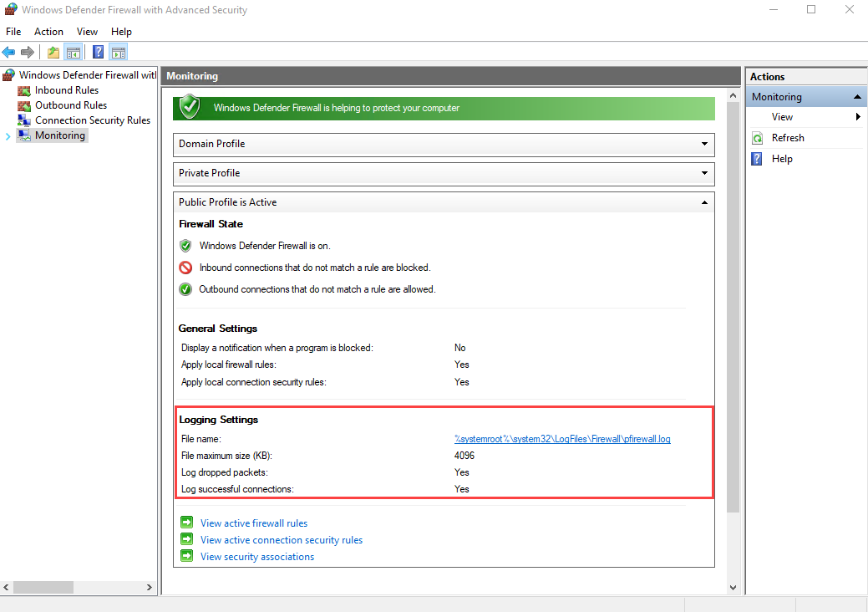Open the Action menu
Viewport: 868px width, 612px height.
pyautogui.click(x=48, y=32)
